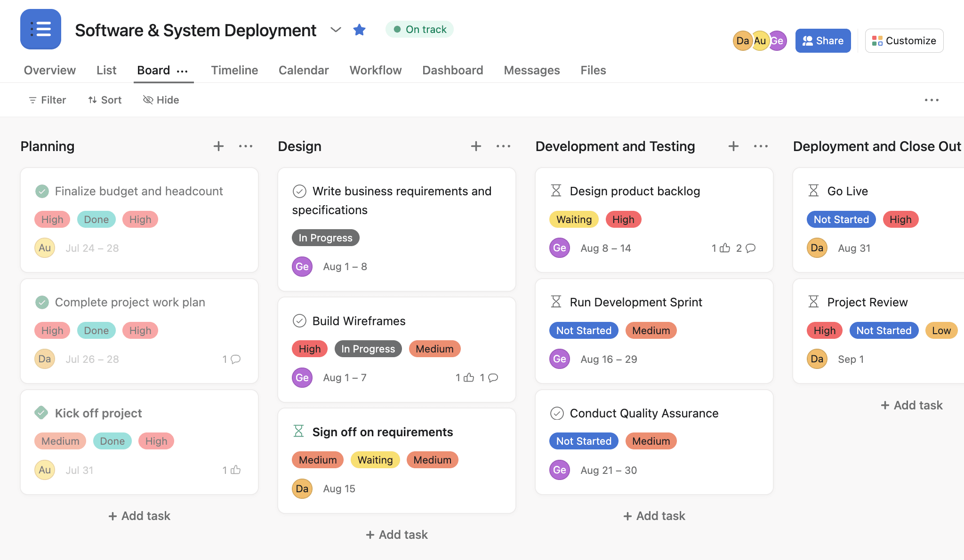The height and width of the screenshot is (560, 964).
Task: Click the three-dot menu on Planning column
Action: 245,146
